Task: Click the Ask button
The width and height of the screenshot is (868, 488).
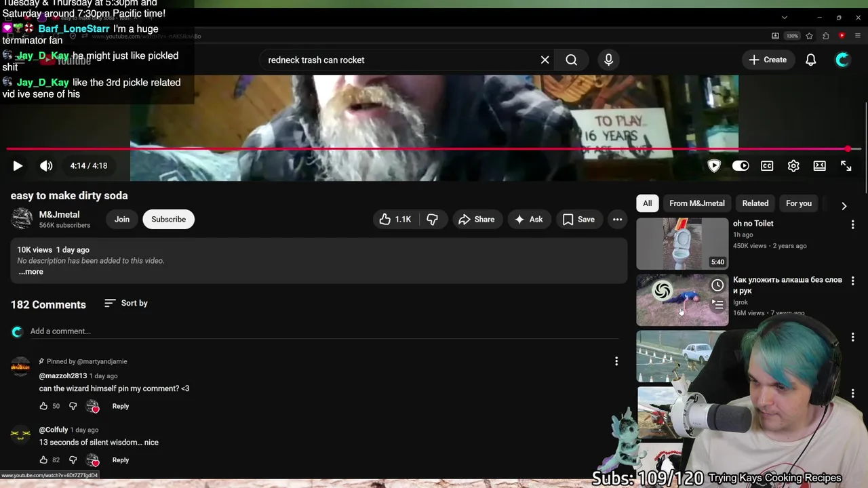Action: point(529,219)
